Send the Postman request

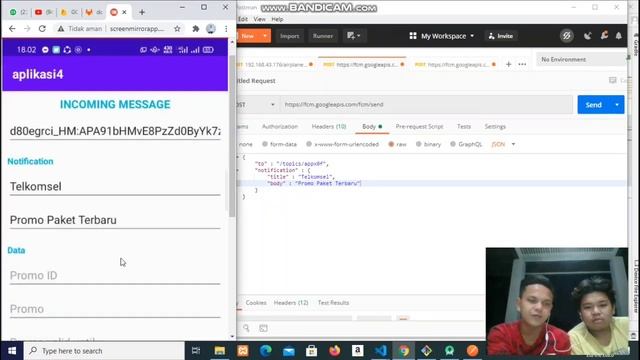point(593,105)
